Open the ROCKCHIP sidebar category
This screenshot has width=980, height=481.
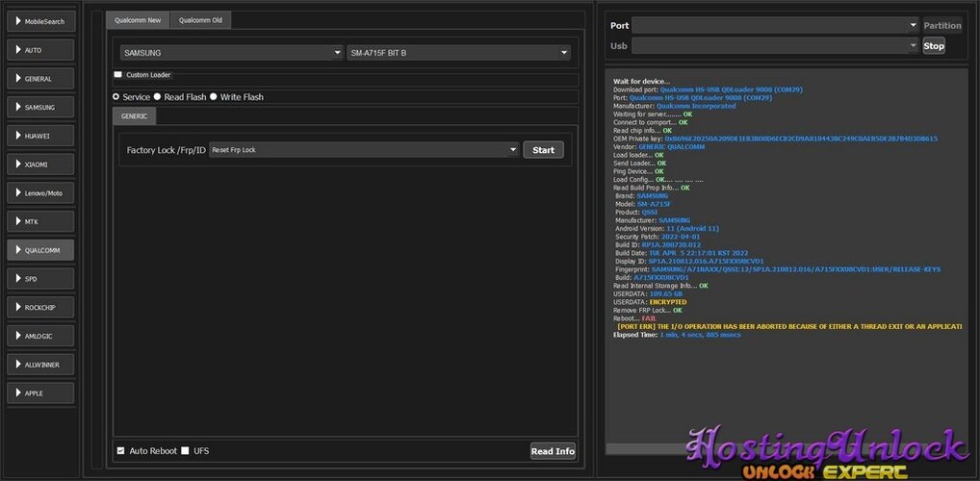(40, 307)
